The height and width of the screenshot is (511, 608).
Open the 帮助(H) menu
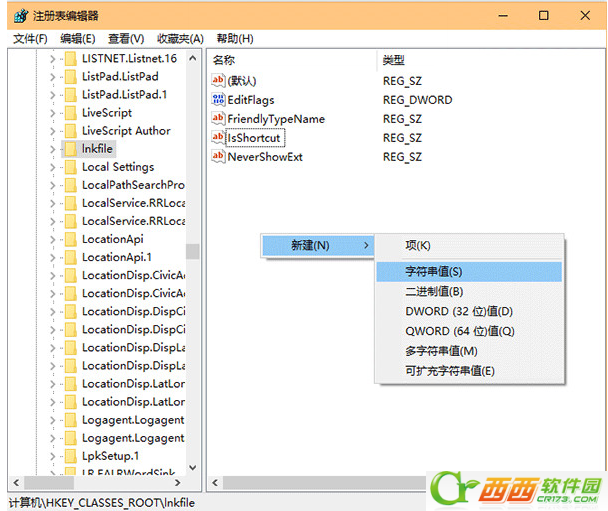(235, 39)
